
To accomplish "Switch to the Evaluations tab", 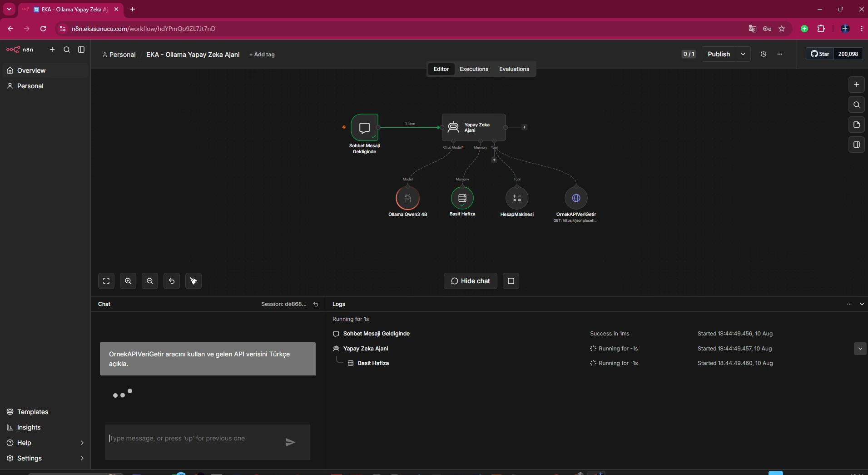I will pos(514,69).
